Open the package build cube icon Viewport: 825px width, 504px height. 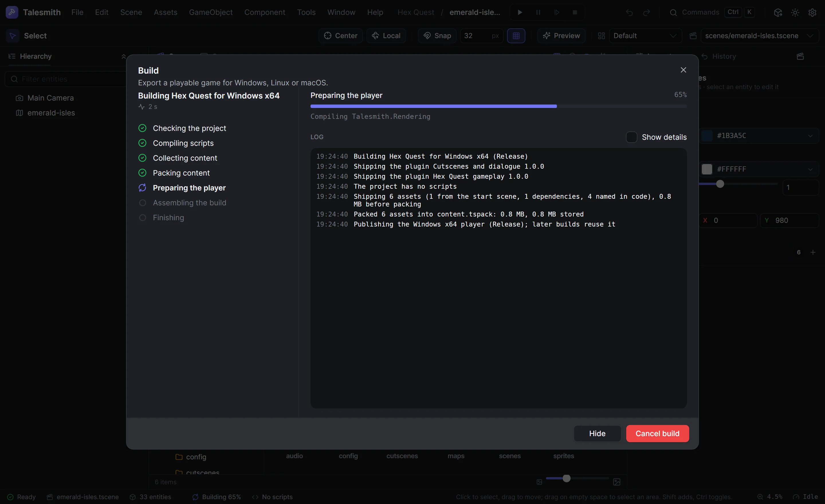pyautogui.click(x=778, y=12)
